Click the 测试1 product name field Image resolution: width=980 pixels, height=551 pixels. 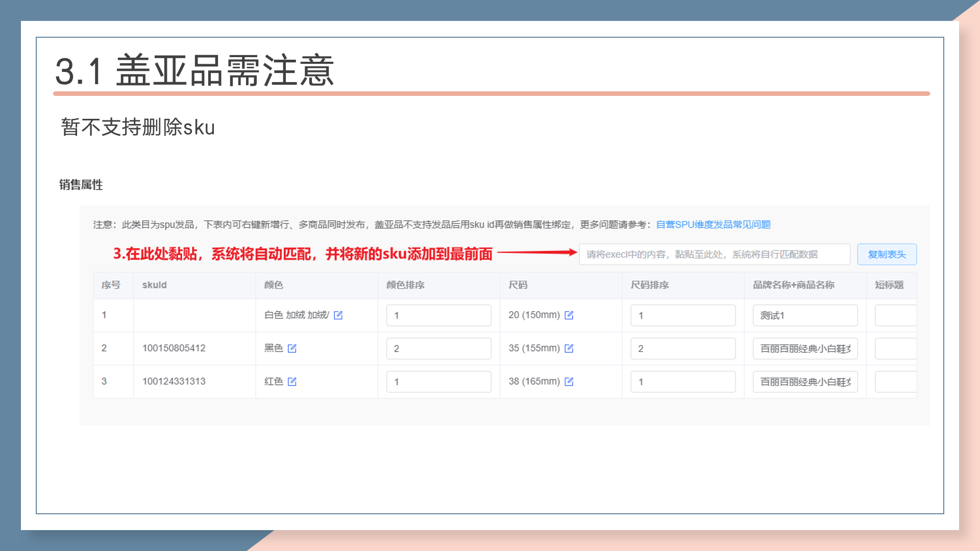(805, 315)
